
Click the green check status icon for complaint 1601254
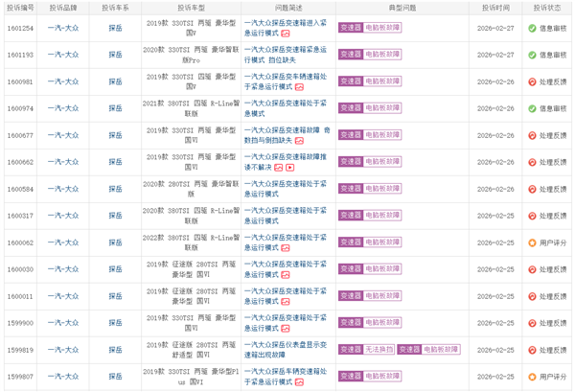point(532,29)
